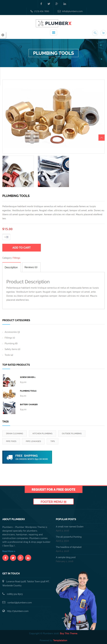
Task: Switch to the Reviews (0) tab
Action: (31, 267)
